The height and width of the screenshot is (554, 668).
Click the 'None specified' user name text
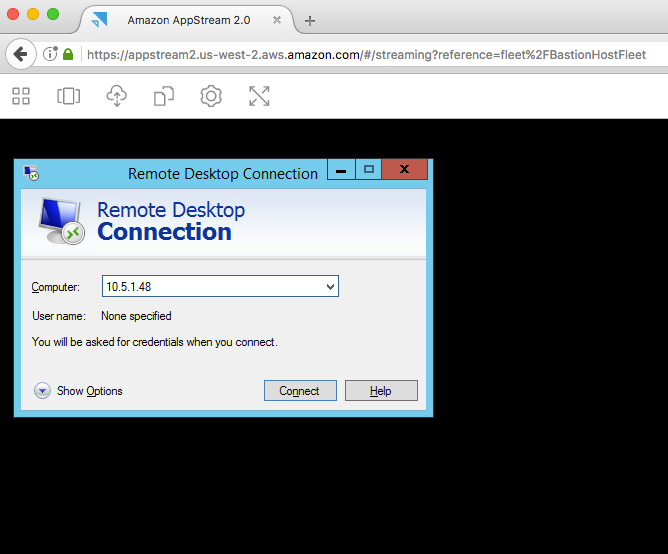point(136,316)
